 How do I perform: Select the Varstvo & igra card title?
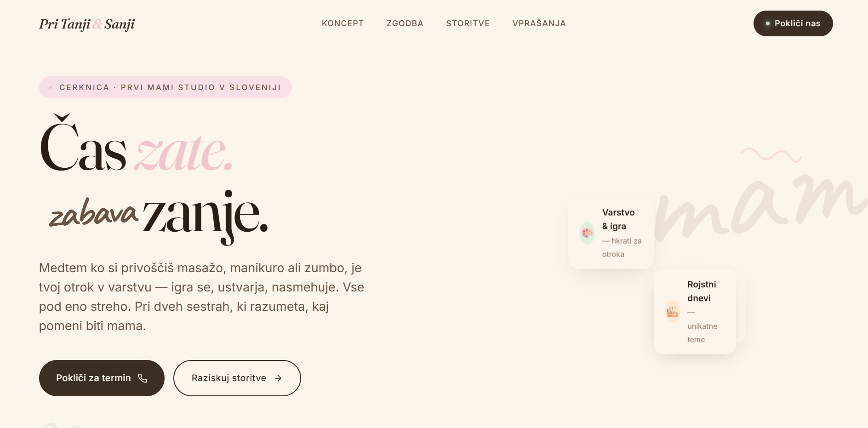pyautogui.click(x=618, y=219)
